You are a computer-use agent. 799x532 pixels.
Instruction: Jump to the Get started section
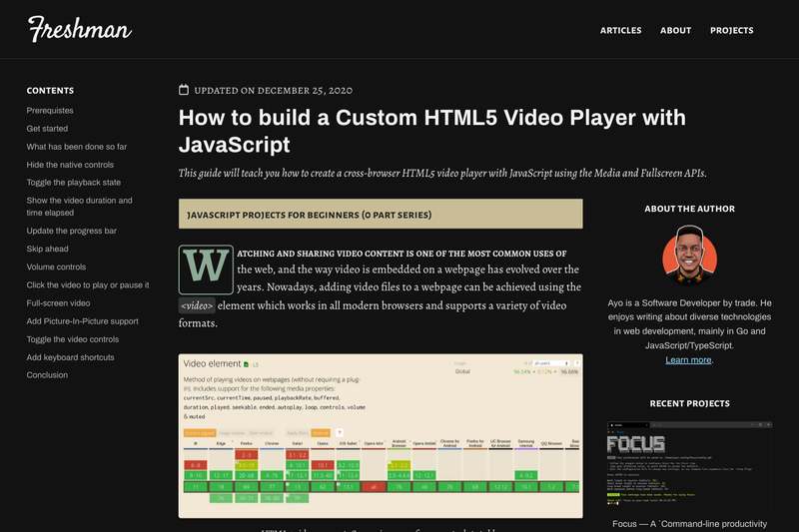pyautogui.click(x=47, y=129)
